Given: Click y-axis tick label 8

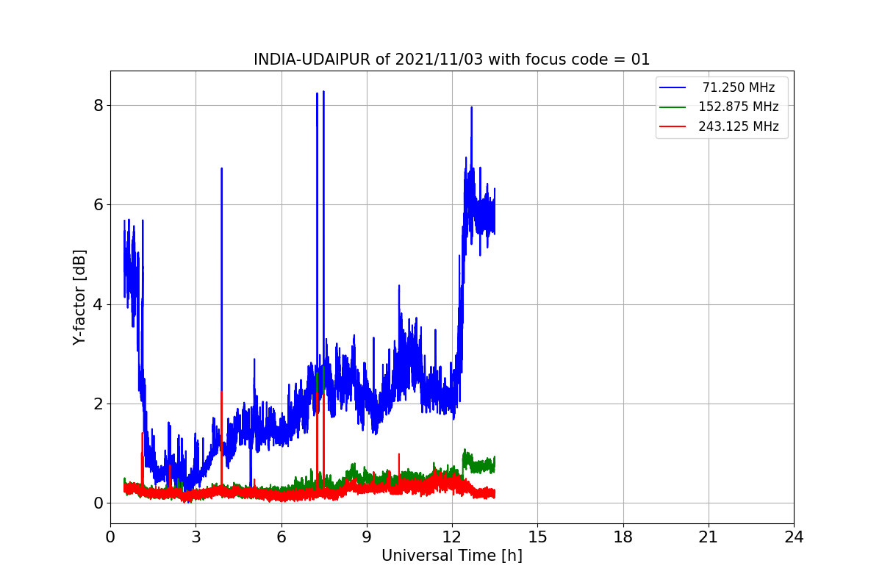Looking at the screenshot, I should pos(98,105).
